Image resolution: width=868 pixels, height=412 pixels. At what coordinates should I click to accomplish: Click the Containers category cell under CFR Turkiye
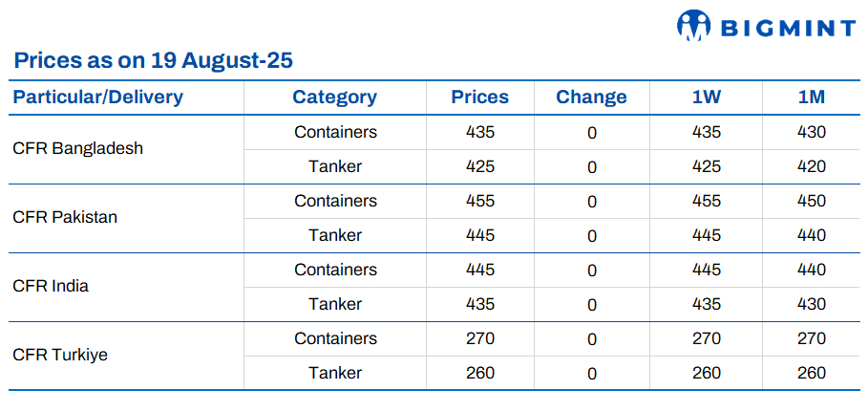(x=335, y=338)
